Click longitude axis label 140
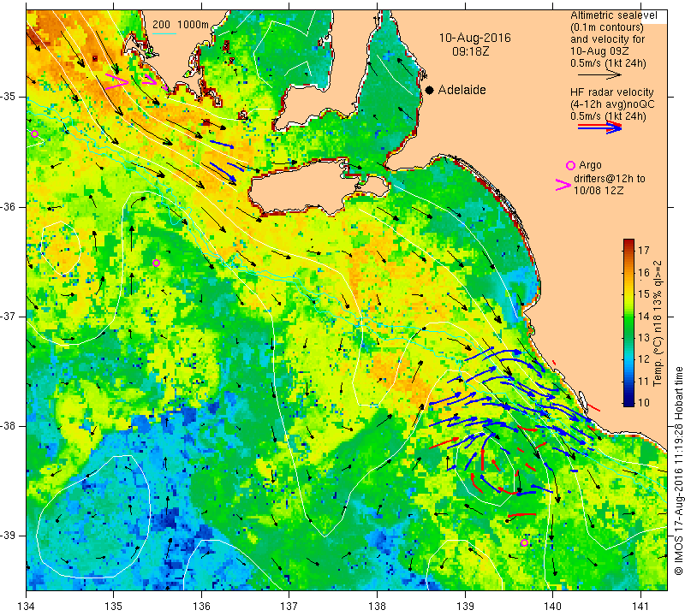685x616 pixels. [552, 606]
